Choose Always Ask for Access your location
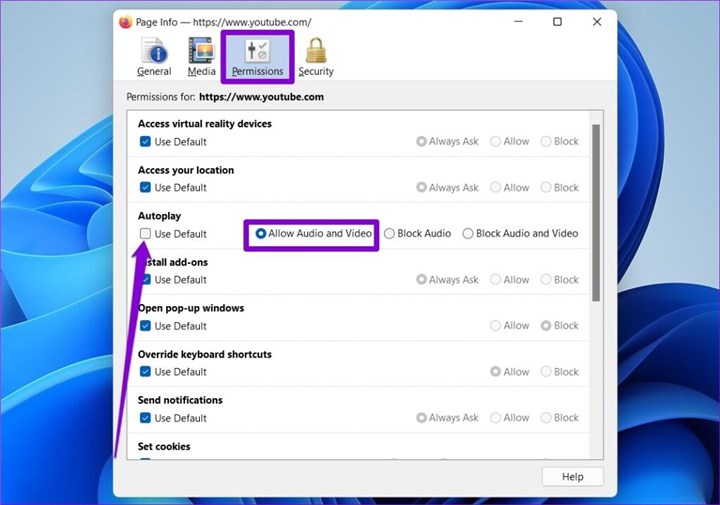The image size is (720, 505). tap(421, 187)
